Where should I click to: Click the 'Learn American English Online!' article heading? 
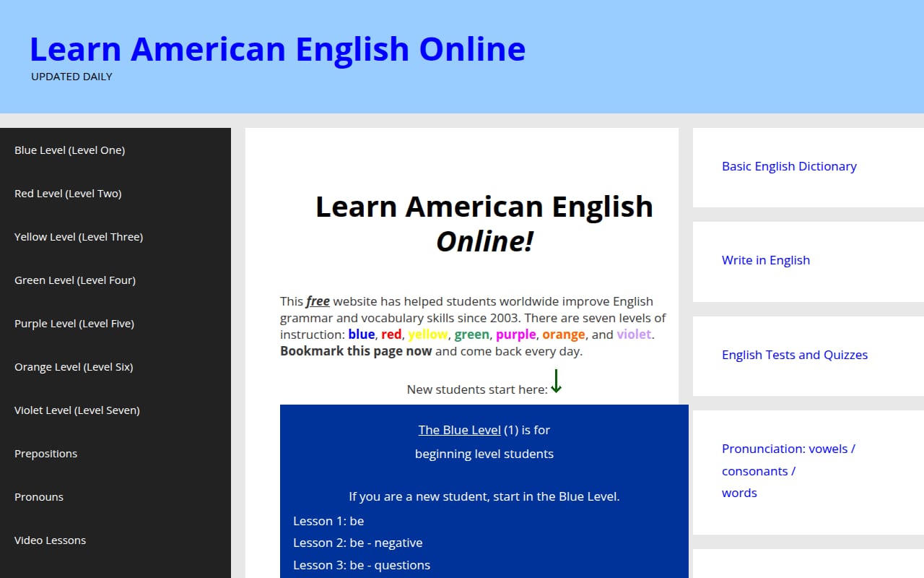tap(484, 224)
